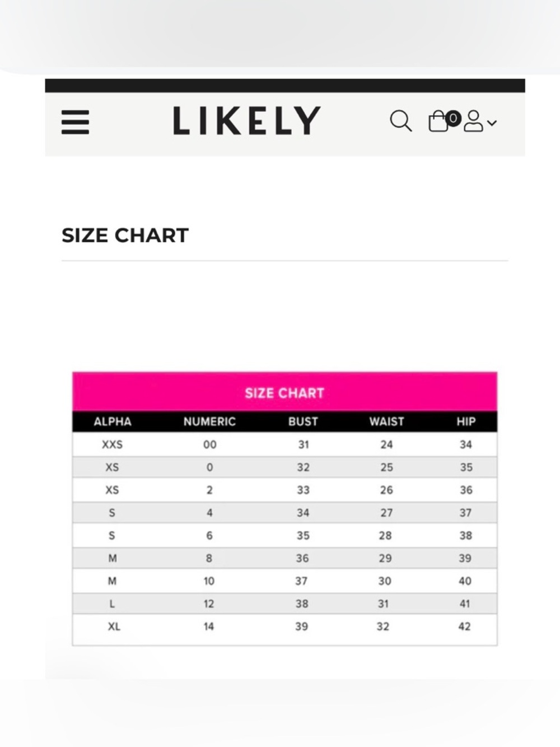Select the ALPHA column header
Viewport: 560px width, 747px height.
[x=113, y=421]
